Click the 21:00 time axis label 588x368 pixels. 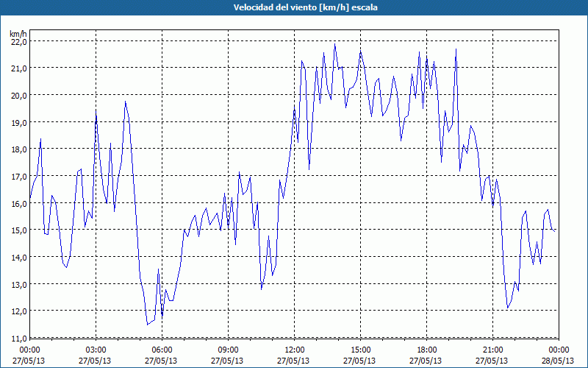pos(492,350)
